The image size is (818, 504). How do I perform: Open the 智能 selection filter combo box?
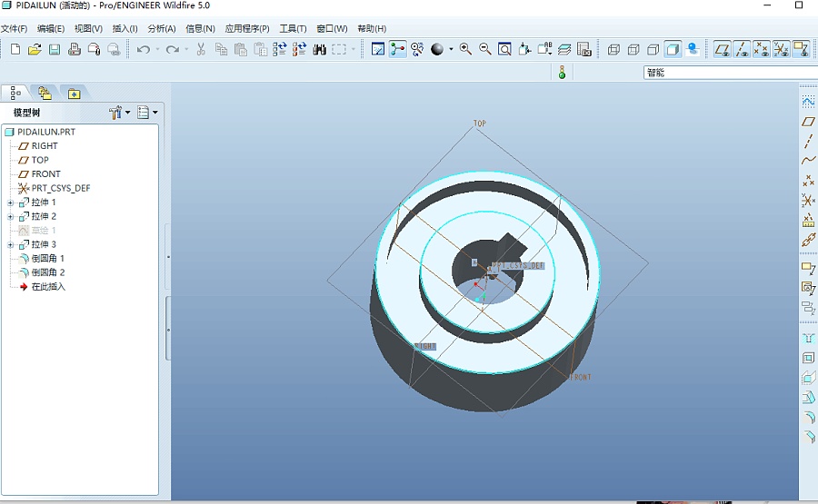[x=731, y=73]
